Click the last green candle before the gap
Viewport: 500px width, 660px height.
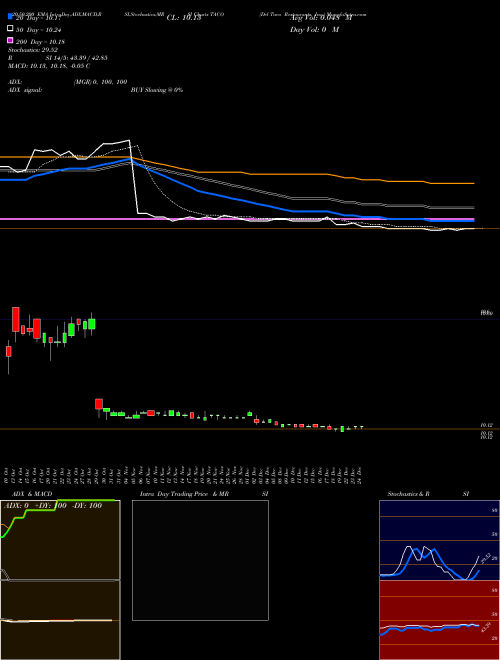pyautogui.click(x=91, y=323)
